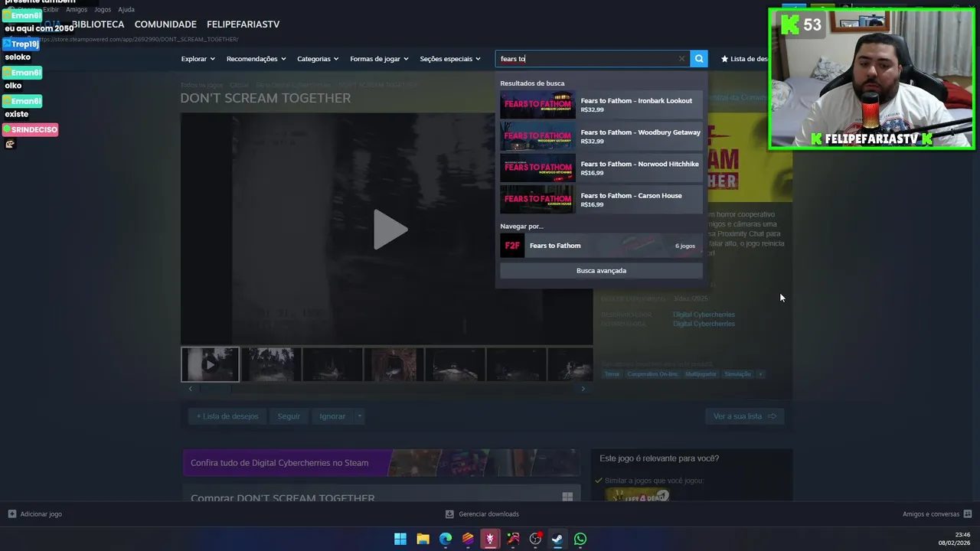Image resolution: width=980 pixels, height=551 pixels.
Task: Click the Cooperativo On-line tag
Action: 652,374
